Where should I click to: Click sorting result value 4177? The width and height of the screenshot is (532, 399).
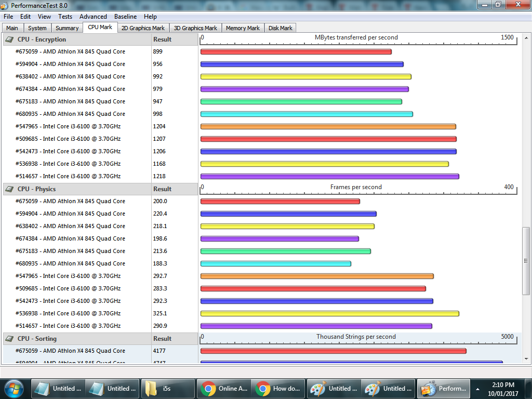coord(159,351)
